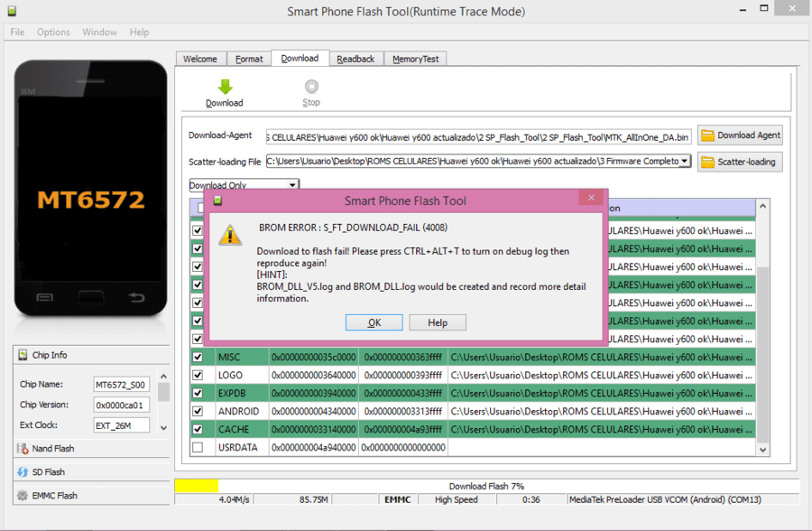Click the Chip Version field 0x0000ca01

point(122,405)
